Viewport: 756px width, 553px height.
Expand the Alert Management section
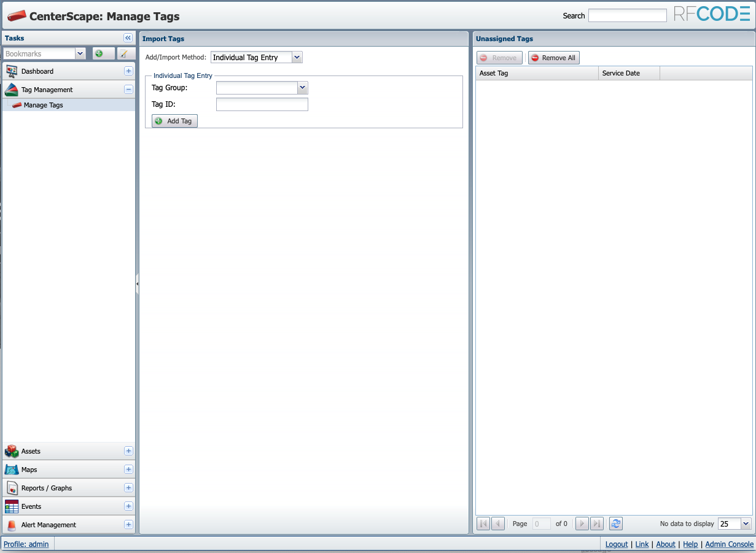pos(128,525)
